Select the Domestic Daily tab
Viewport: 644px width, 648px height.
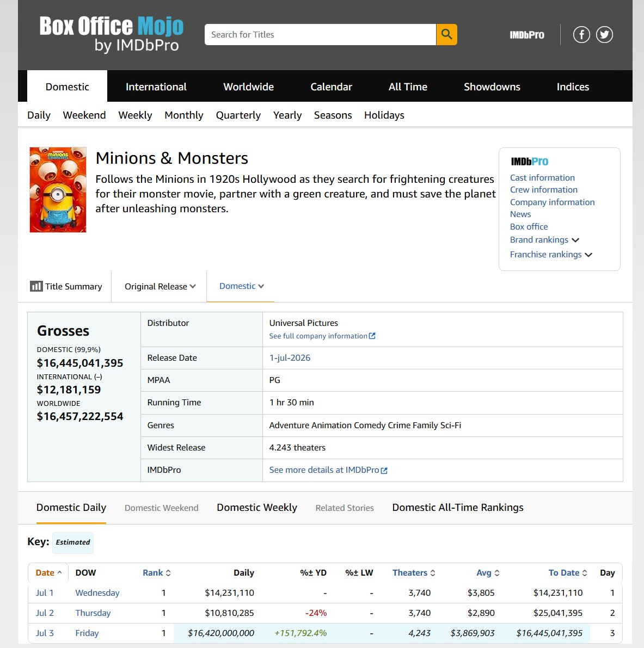[x=71, y=508]
